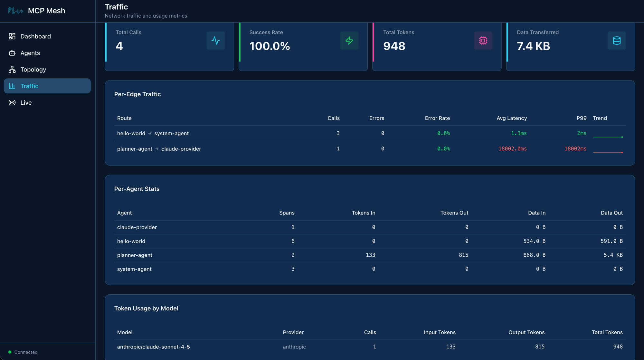This screenshot has width=644, height=360.
Task: Click the Per-Edge Traffic heading
Action: tap(137, 94)
